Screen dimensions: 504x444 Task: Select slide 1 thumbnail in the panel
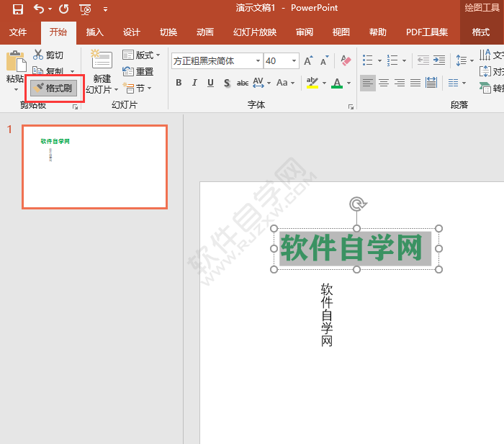[94, 167]
